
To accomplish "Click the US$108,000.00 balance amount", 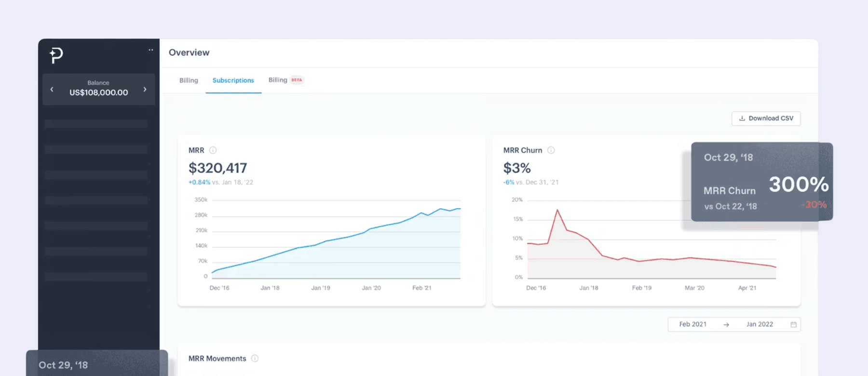I will [99, 93].
